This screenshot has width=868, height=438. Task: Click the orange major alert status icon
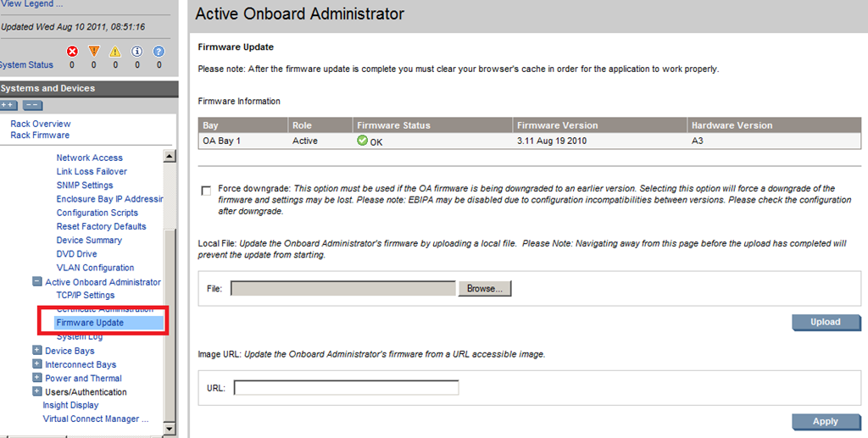pyautogui.click(x=93, y=51)
